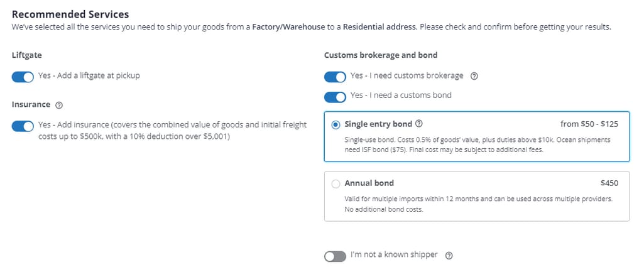Click the 'I'm not a known shipper' label
Viewport: 644px width, 272px height.
coord(394,255)
